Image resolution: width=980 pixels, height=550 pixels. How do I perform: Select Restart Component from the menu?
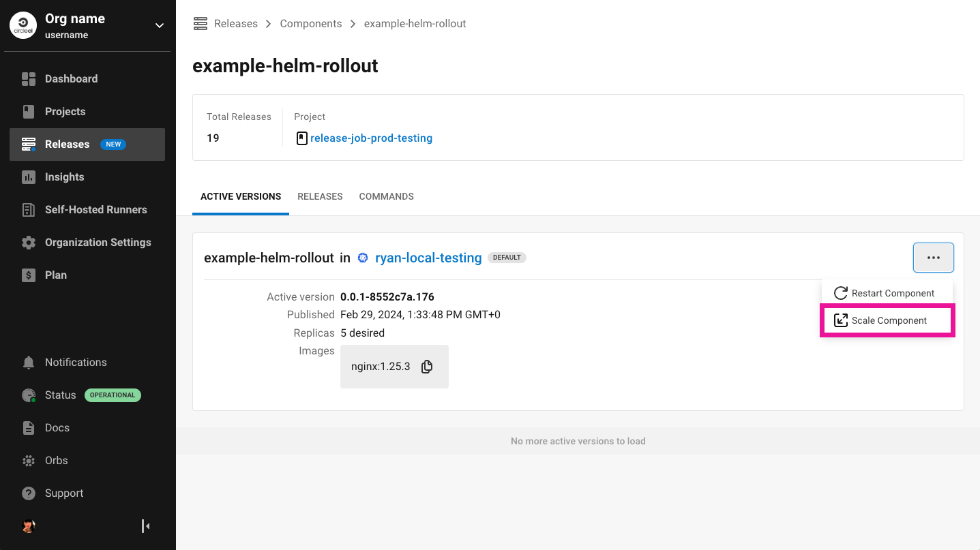pyautogui.click(x=887, y=293)
